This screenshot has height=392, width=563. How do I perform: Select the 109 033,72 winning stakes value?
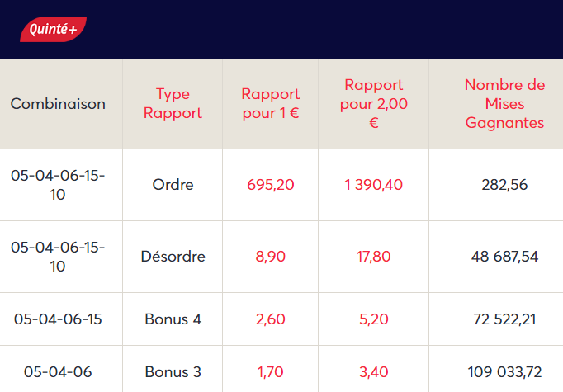[504, 372]
